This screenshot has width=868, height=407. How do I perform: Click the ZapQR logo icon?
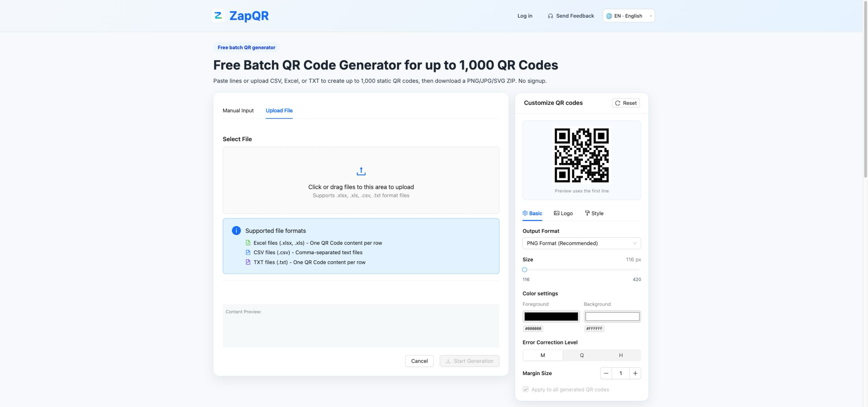218,16
